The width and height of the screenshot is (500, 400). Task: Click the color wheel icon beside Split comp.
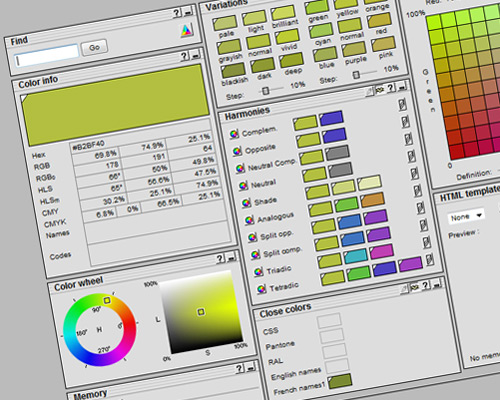[255, 255]
